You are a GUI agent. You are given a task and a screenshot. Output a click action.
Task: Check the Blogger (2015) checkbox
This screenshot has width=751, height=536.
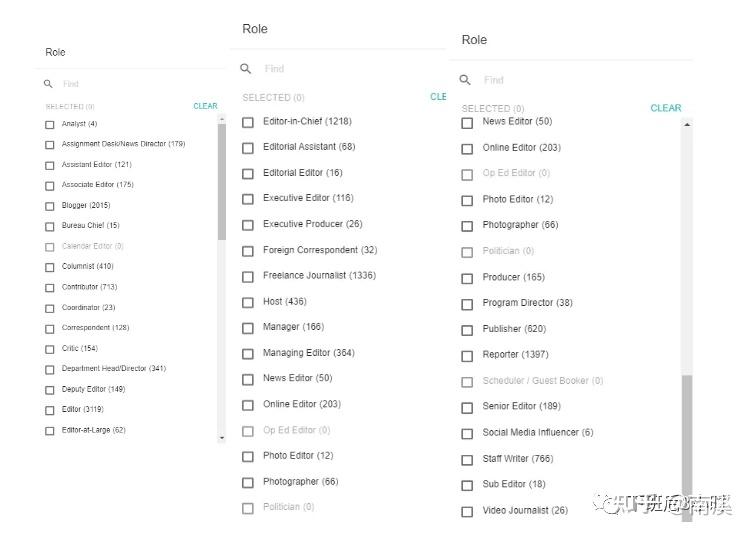[x=50, y=206]
